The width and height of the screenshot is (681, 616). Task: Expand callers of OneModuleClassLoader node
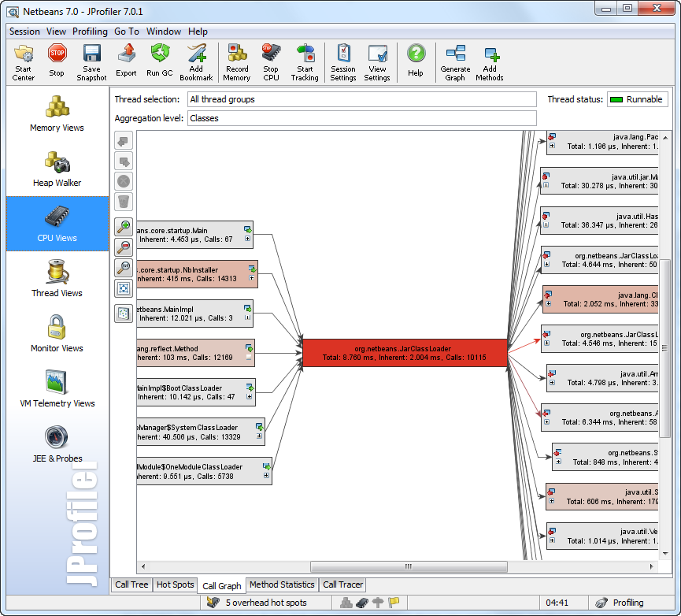click(x=266, y=476)
